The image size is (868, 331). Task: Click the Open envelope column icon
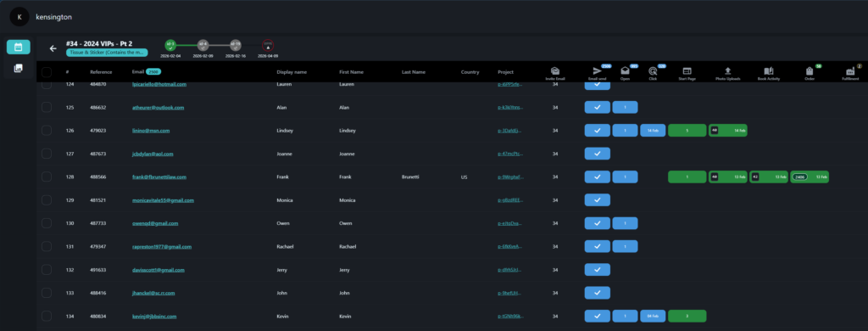[x=625, y=71]
